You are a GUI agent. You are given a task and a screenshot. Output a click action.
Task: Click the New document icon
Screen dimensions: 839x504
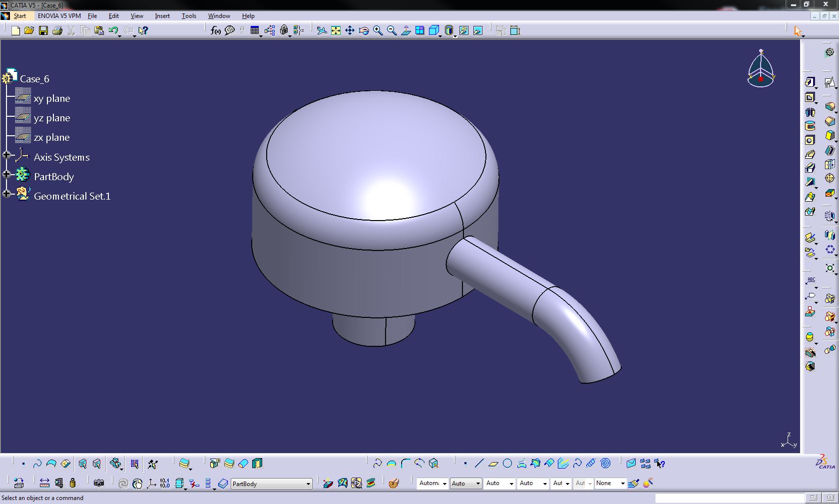15,30
